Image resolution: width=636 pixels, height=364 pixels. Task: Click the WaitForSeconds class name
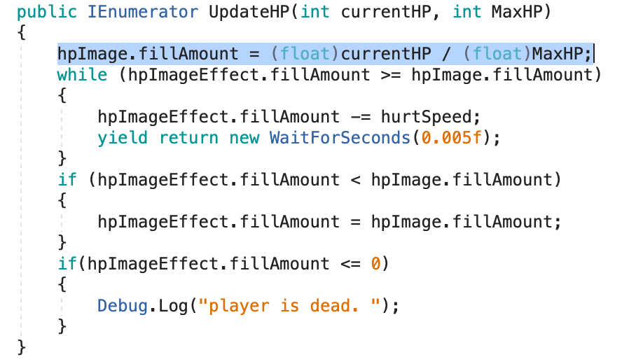(340, 138)
